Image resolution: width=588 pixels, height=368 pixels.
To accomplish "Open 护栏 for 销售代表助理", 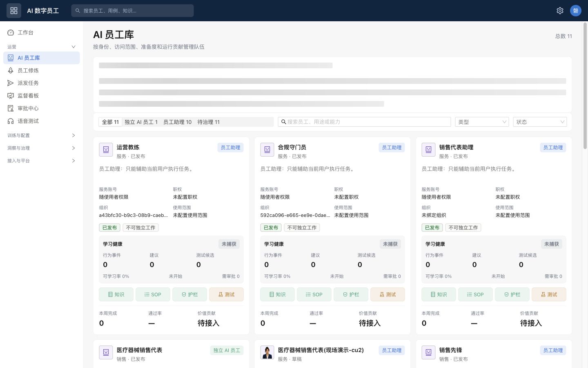I will [512, 294].
